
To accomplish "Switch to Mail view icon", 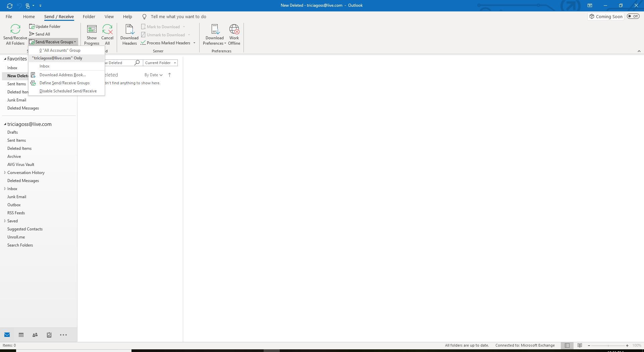I will [x=7, y=335].
